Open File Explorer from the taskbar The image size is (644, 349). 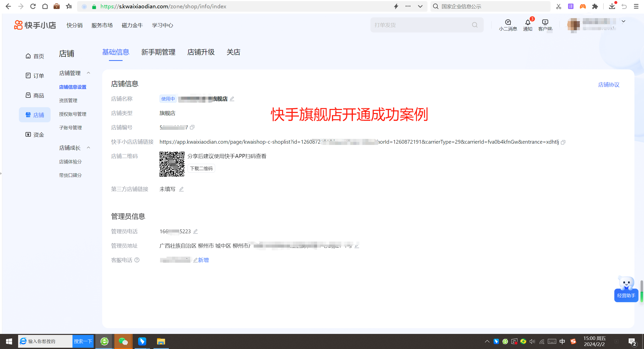(161, 341)
